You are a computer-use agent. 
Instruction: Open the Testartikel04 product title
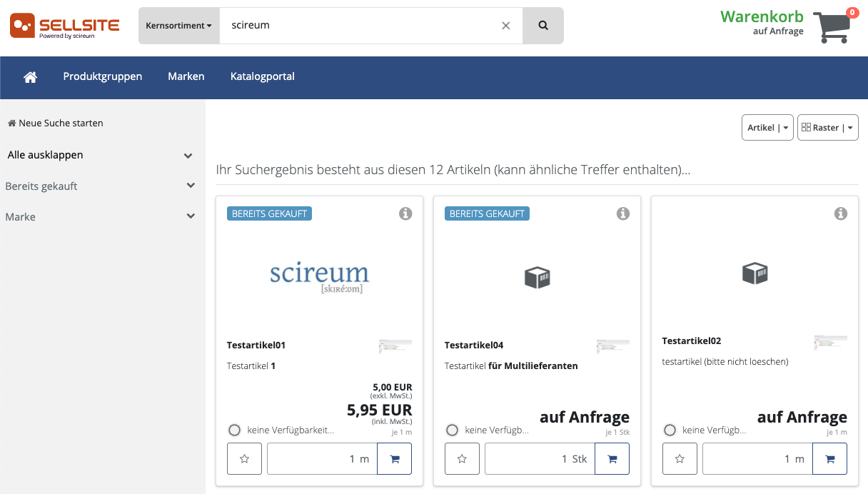(x=474, y=346)
